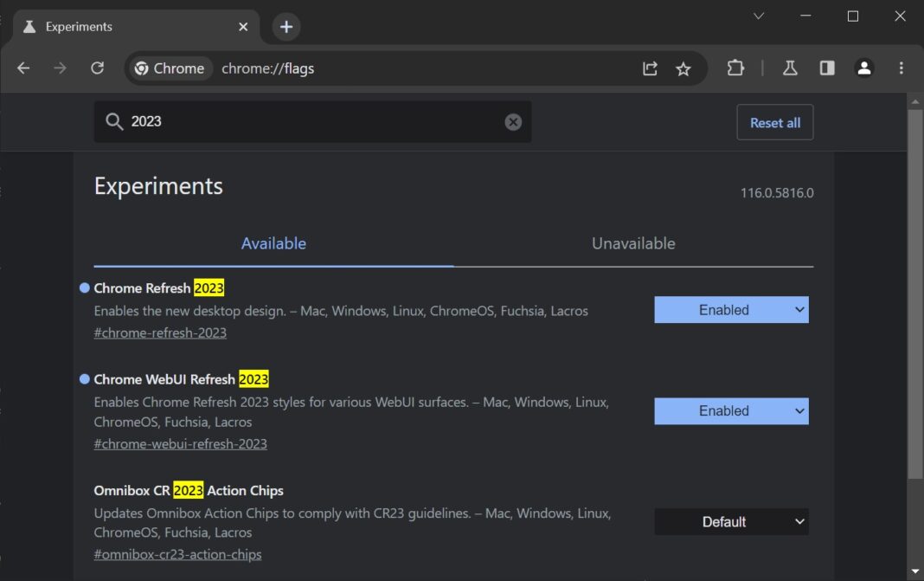Click the Reset all button
Image resolution: width=924 pixels, height=581 pixels.
pos(774,122)
